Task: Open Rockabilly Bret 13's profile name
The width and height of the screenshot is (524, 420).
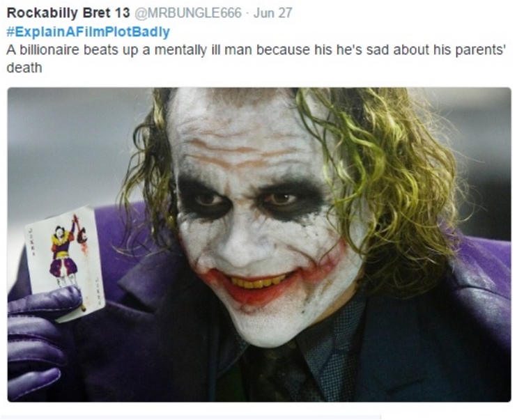Action: (68, 13)
